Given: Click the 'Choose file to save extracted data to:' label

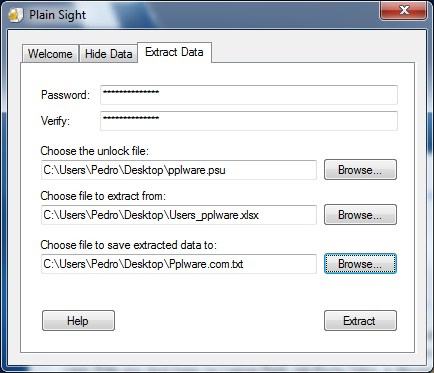Looking at the screenshot, I should [x=129, y=245].
